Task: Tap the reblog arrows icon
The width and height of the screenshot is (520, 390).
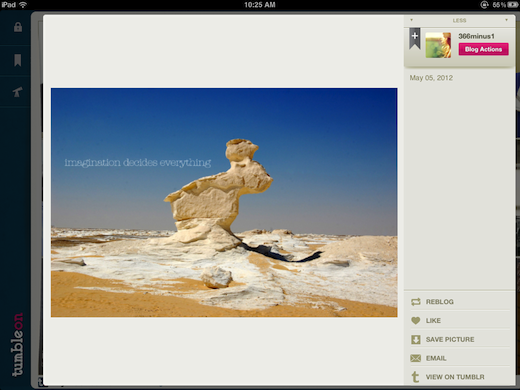Action: pyautogui.click(x=416, y=302)
